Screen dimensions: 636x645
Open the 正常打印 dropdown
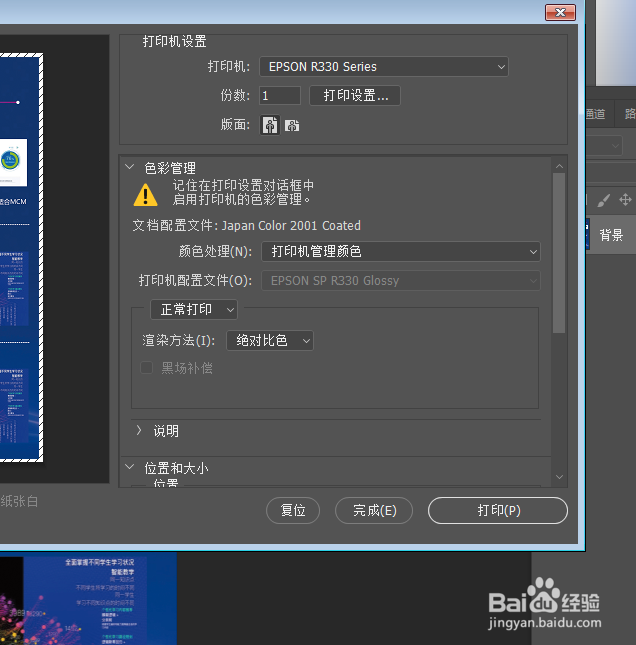tap(194, 309)
